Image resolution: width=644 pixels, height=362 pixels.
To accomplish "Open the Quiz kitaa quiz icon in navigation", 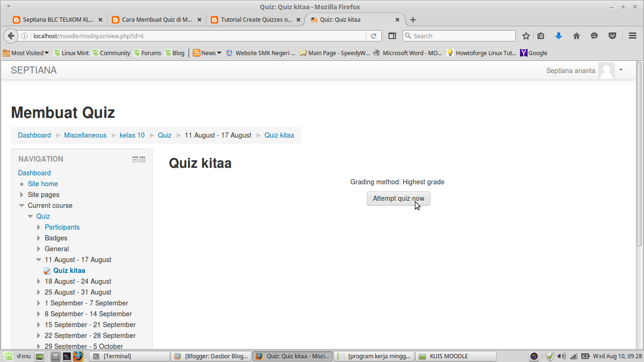I will click(47, 271).
